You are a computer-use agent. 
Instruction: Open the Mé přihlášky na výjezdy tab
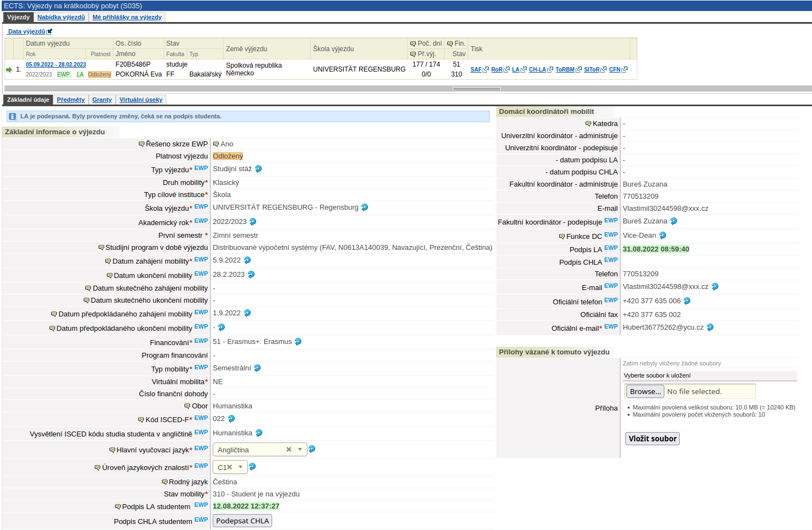point(127,17)
